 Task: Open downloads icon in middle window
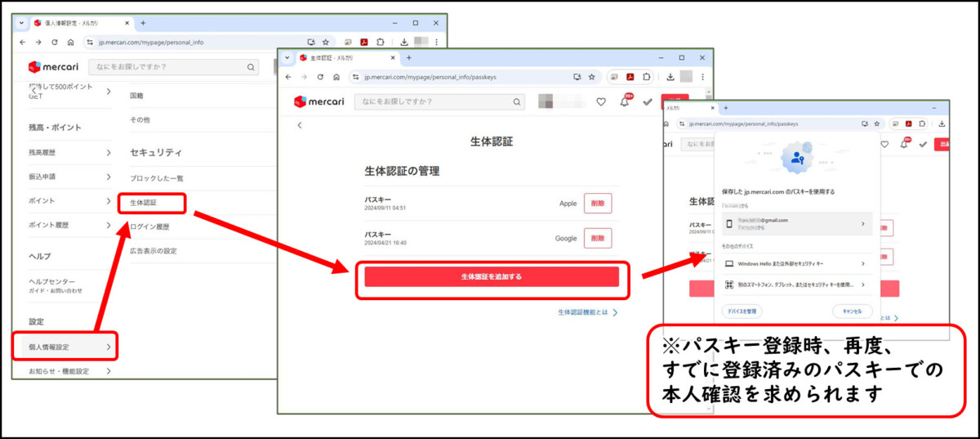[x=670, y=77]
